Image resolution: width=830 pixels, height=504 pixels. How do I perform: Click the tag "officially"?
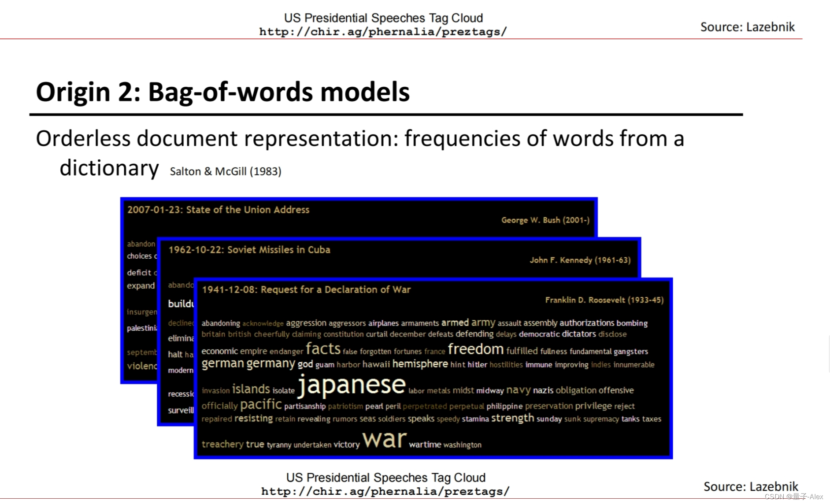(x=219, y=406)
